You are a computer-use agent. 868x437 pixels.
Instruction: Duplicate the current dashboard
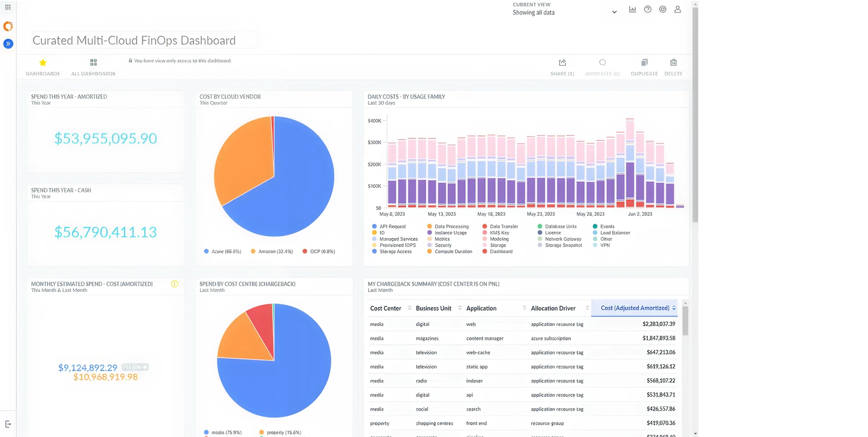[x=644, y=66]
